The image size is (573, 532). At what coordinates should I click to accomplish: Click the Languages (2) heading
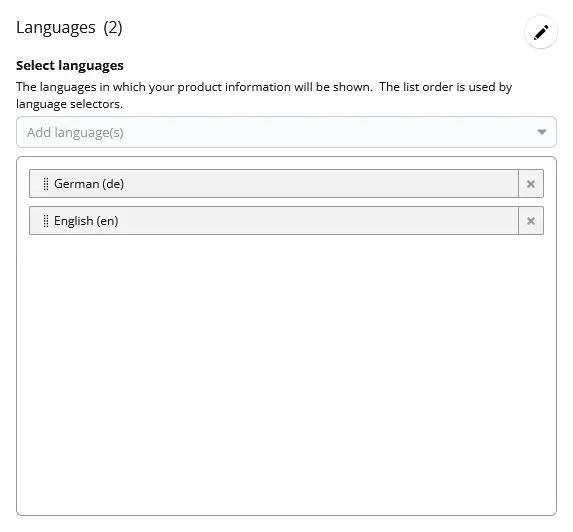pos(69,27)
